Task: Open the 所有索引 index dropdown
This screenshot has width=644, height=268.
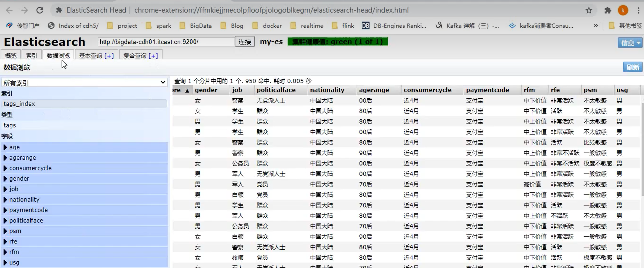Action: coord(84,83)
